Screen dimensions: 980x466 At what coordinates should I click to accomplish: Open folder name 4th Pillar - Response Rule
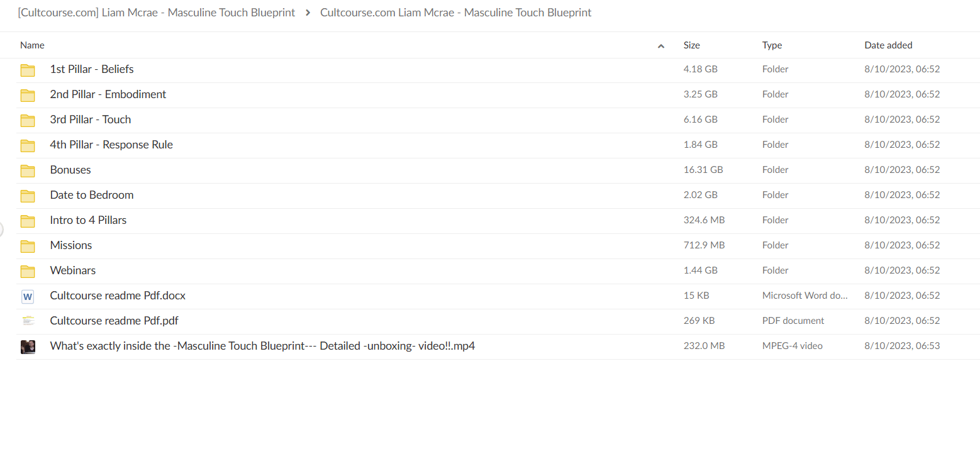click(x=111, y=145)
